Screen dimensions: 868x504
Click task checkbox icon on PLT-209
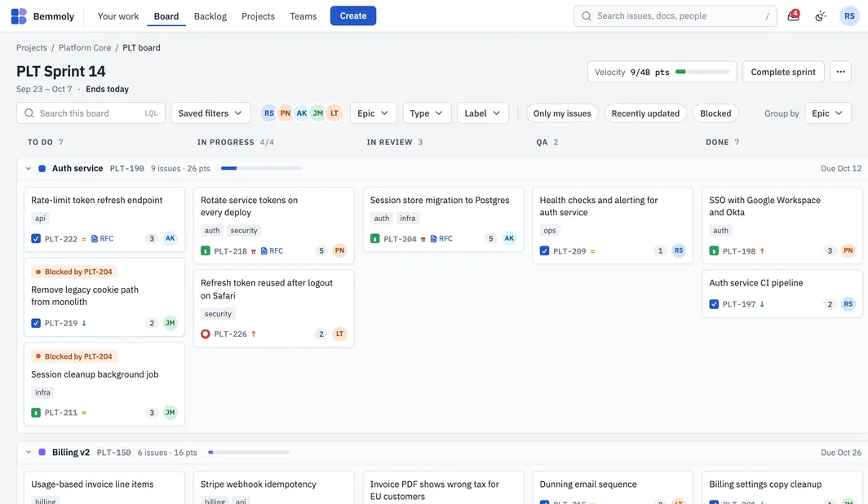pos(544,251)
